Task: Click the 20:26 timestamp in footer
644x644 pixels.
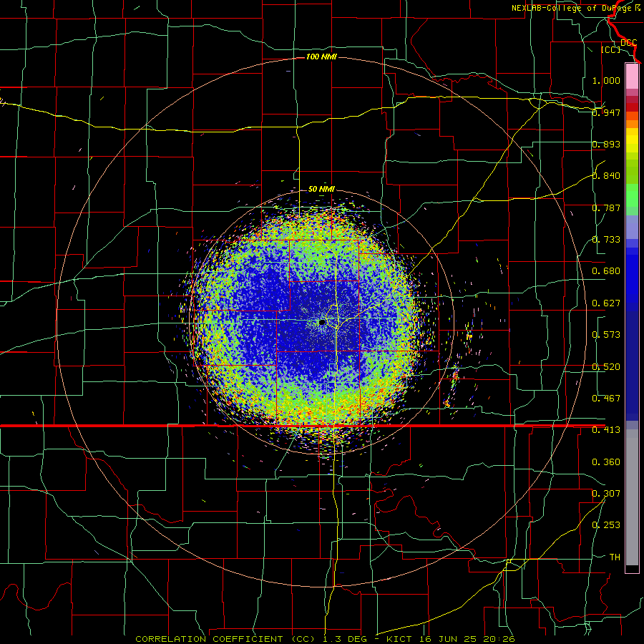Action: coord(499,639)
